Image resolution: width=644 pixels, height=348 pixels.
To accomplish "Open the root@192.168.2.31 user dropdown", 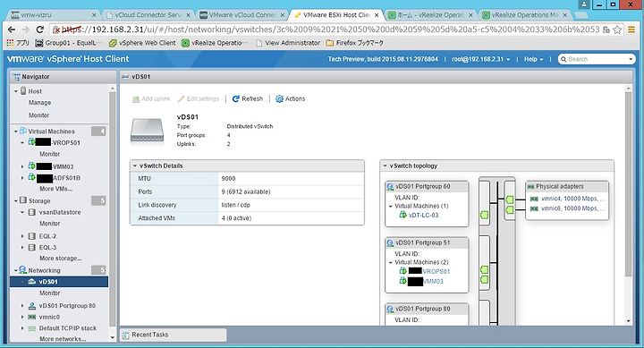I will coord(481,59).
